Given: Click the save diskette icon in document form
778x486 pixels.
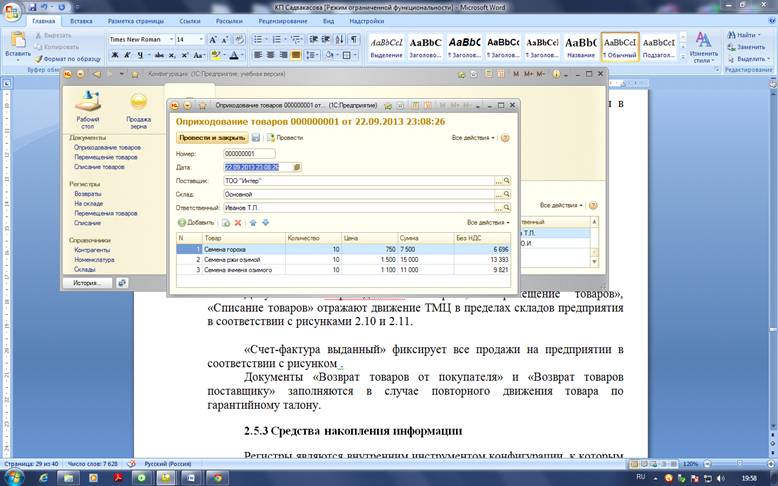Looking at the screenshot, I should [256, 137].
